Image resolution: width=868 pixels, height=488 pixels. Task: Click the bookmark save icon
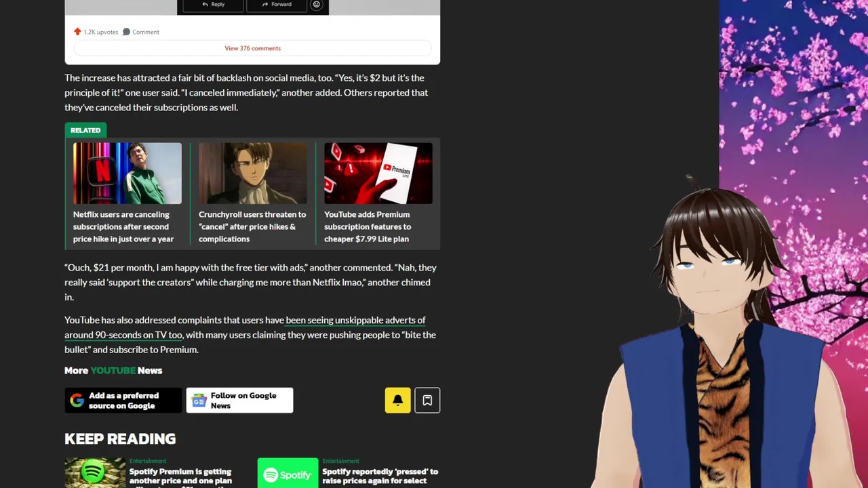(x=427, y=401)
